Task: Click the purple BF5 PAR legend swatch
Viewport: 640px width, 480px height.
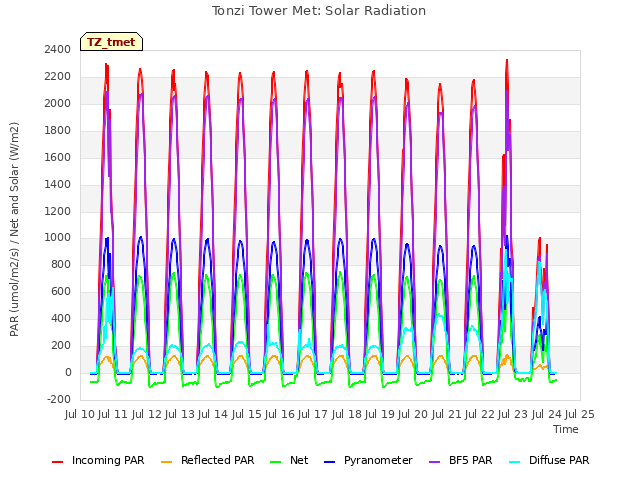Action: 435,462
